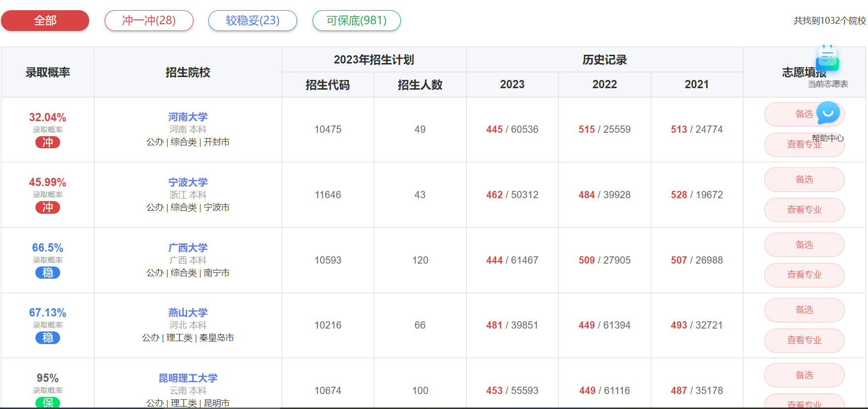Image resolution: width=868 pixels, height=409 pixels.
Task: Open the help center chat bubble icon
Action: tap(828, 113)
